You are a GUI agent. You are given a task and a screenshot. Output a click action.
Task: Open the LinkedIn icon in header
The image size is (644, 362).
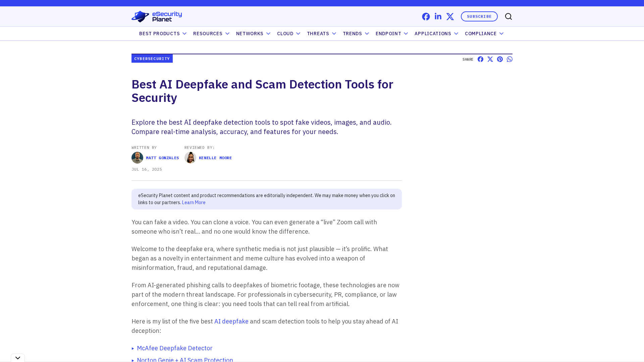pyautogui.click(x=438, y=16)
